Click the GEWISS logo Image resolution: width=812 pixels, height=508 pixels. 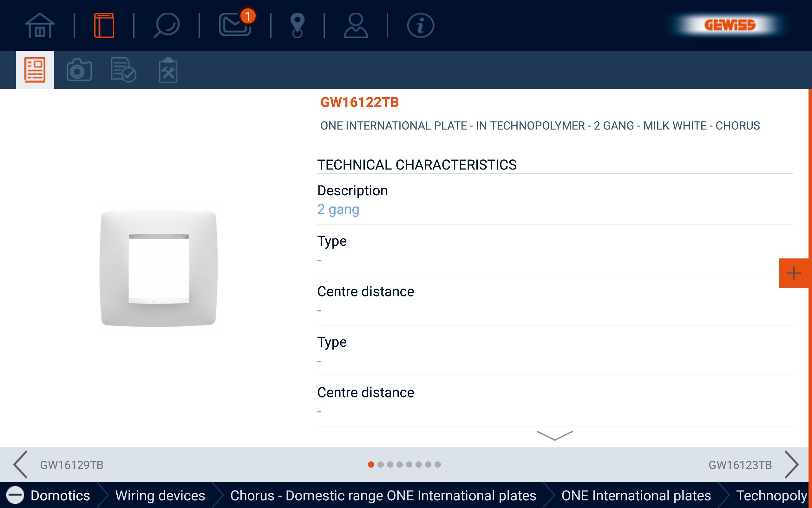730,25
